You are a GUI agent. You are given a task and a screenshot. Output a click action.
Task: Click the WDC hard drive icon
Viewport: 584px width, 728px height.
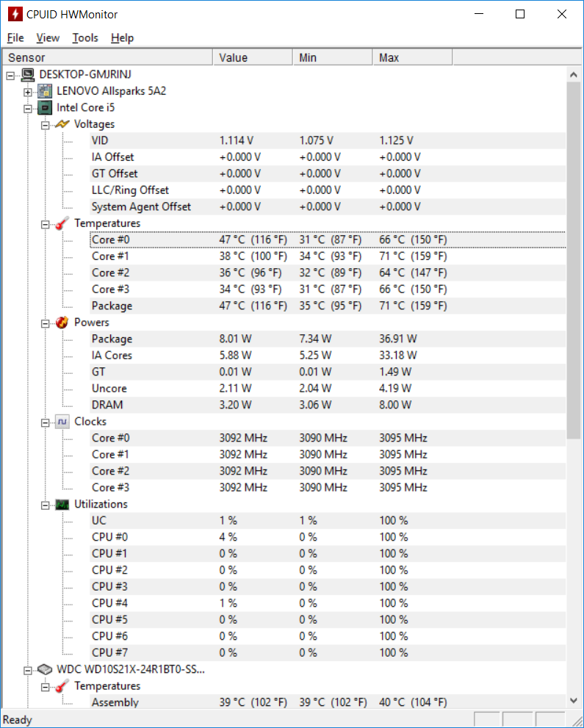(x=46, y=670)
